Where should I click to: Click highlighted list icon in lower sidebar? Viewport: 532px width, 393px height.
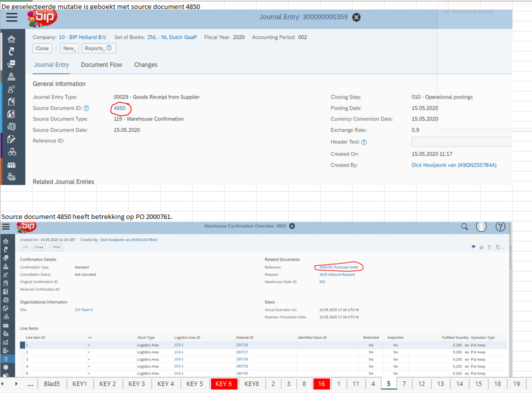6,358
